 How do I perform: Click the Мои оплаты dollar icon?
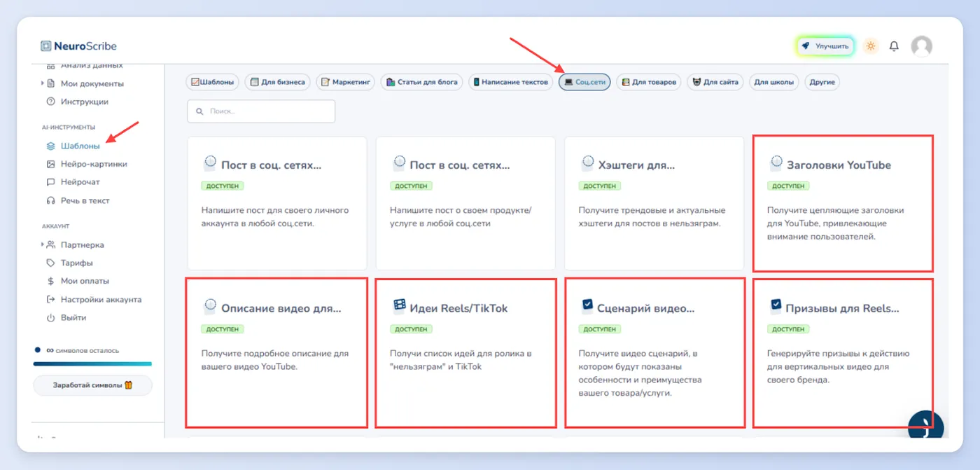click(x=50, y=282)
